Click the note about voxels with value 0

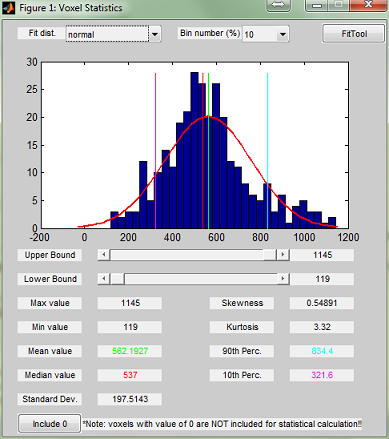[222, 424]
